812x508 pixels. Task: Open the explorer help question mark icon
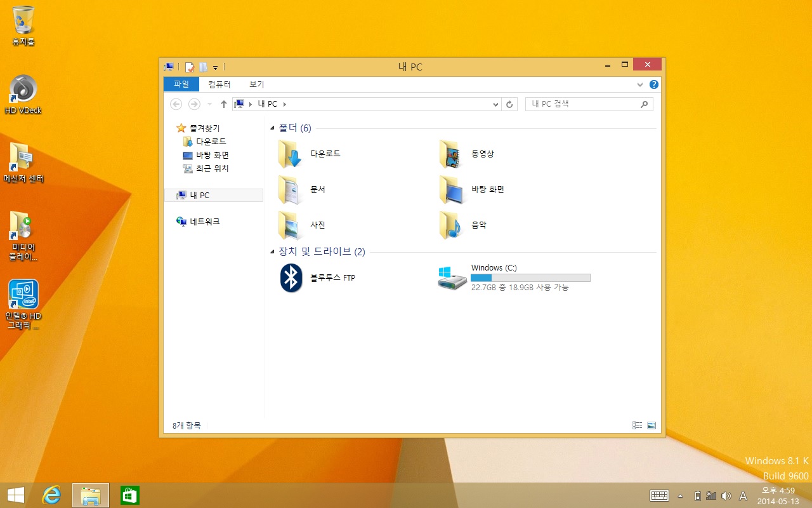(654, 84)
